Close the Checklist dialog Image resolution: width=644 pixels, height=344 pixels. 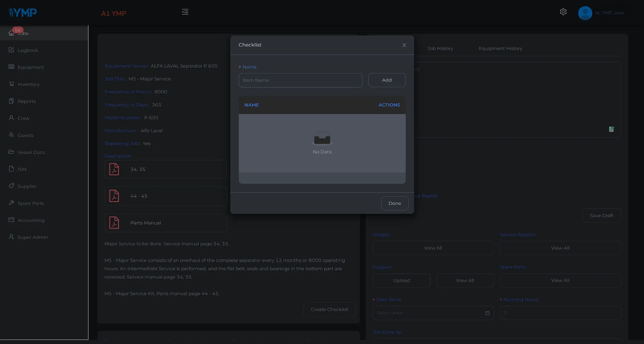404,45
